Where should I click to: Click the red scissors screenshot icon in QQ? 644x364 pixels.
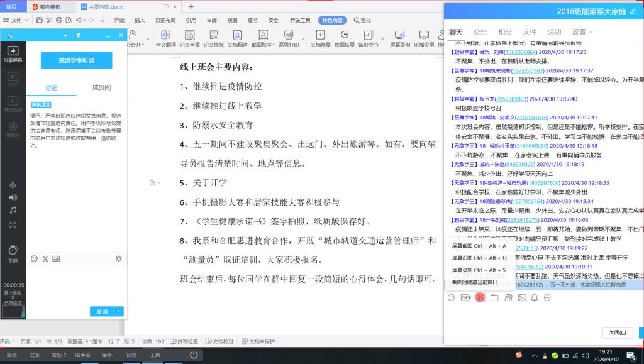coord(480,297)
